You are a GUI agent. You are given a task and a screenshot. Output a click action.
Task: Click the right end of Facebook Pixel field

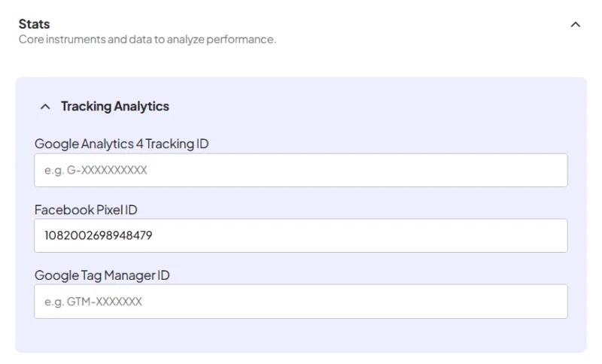[x=549, y=235]
